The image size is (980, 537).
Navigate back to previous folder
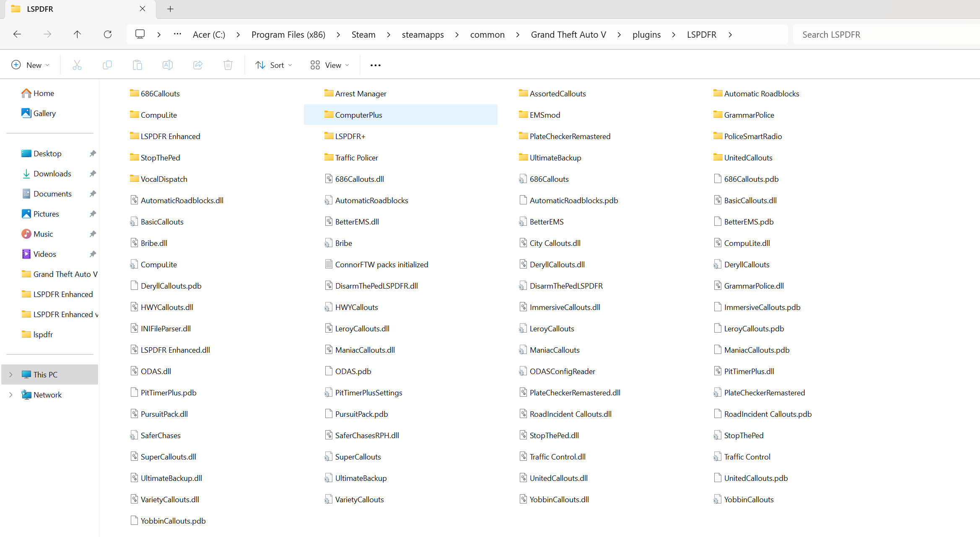(17, 34)
